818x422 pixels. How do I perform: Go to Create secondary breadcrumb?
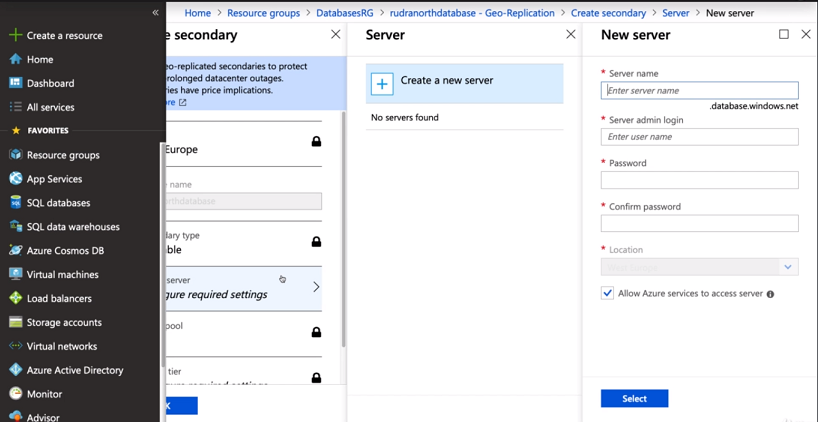click(608, 13)
